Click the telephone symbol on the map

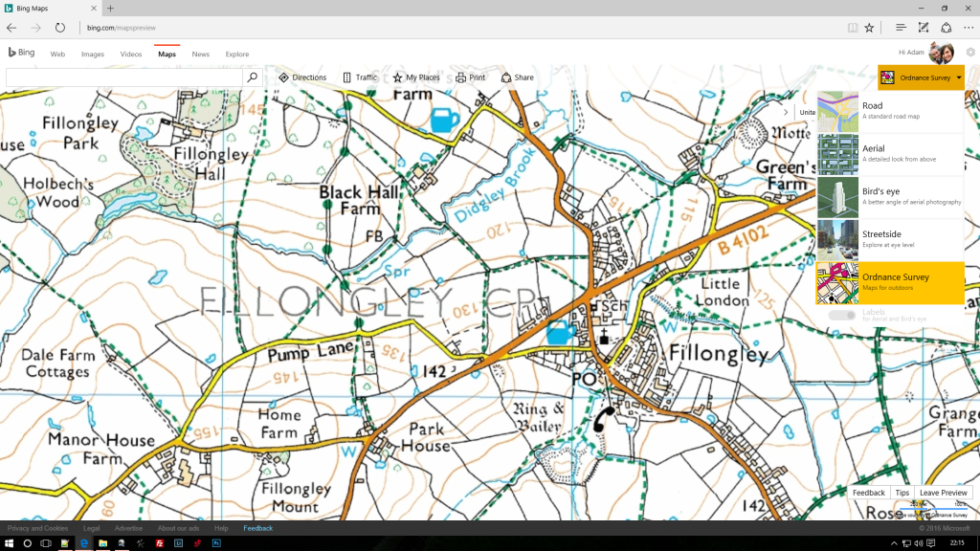point(603,419)
